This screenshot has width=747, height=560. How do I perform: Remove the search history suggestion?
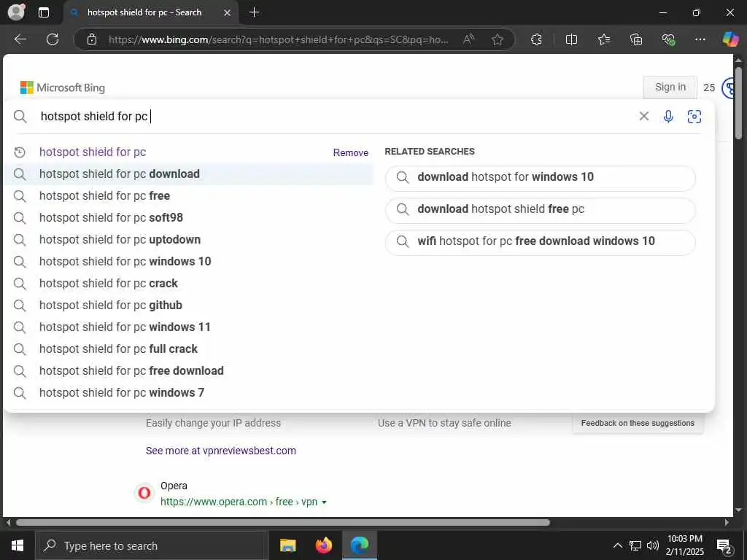(x=350, y=153)
